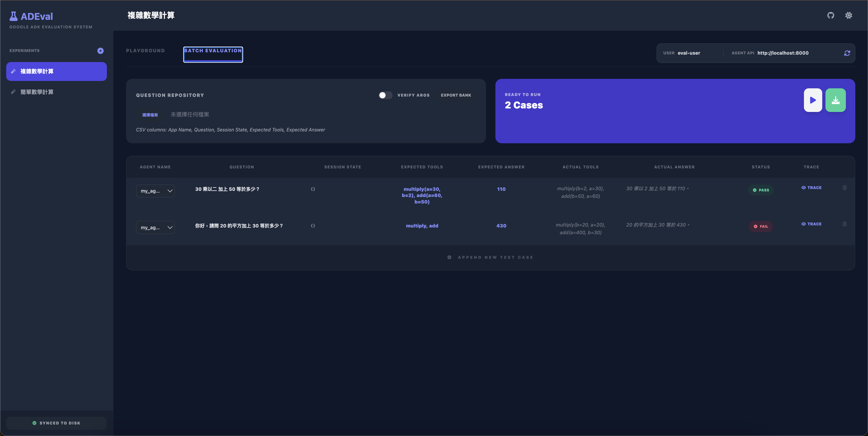Delete the 你好，請問 20 test case row
This screenshot has height=436, width=868.
click(x=844, y=224)
